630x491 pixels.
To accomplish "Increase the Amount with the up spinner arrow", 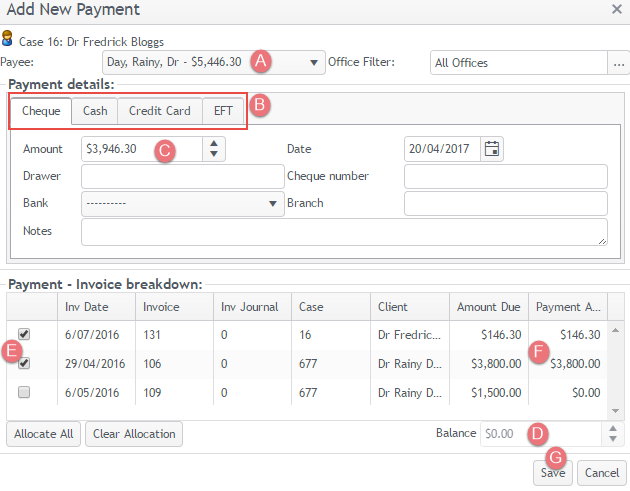I will (x=213, y=144).
